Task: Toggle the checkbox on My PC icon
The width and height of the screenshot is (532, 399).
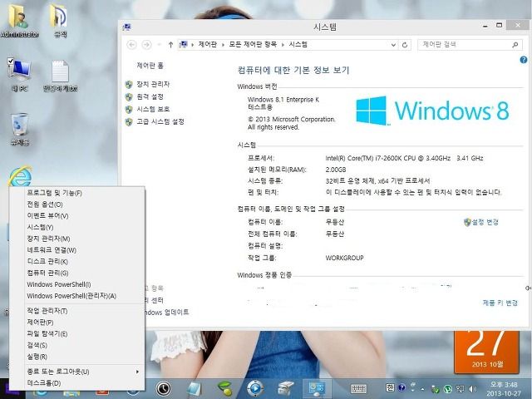Action: (11, 61)
